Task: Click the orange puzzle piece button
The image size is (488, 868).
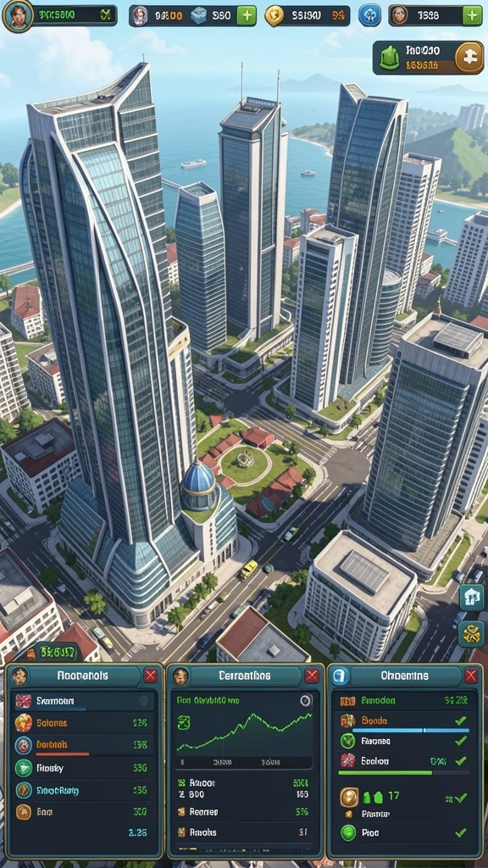Action: coord(469,58)
